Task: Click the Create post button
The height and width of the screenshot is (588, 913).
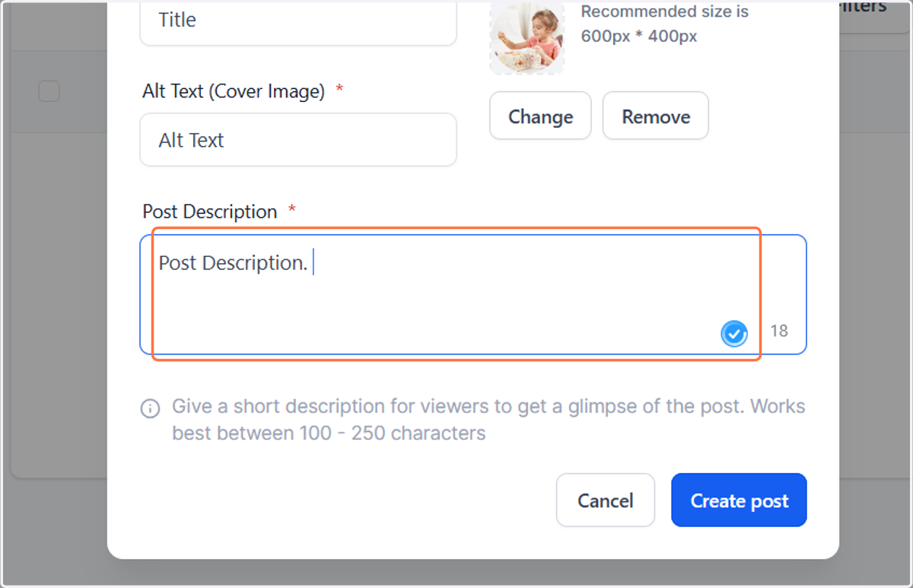Action: pyautogui.click(x=739, y=501)
